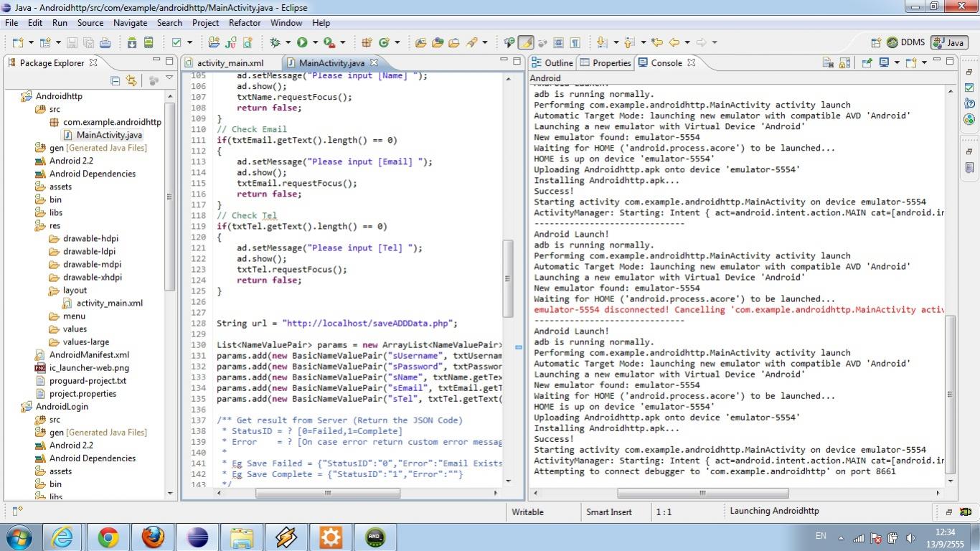Toggle Pin Console icon
The width and height of the screenshot is (980, 551).
click(x=867, y=62)
